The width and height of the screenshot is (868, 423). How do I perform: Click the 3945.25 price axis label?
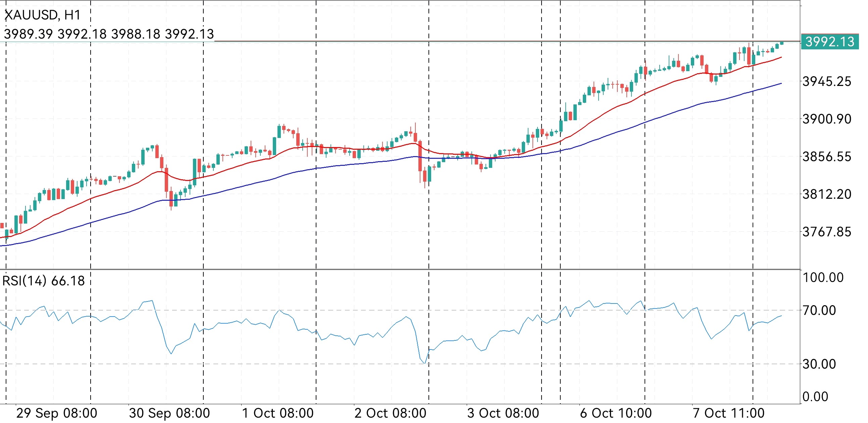826,82
